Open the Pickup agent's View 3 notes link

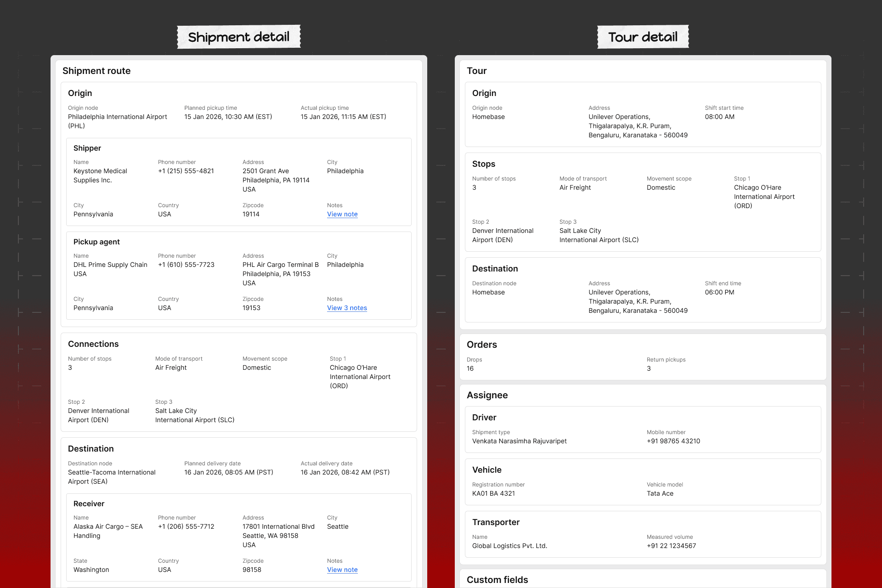click(347, 308)
